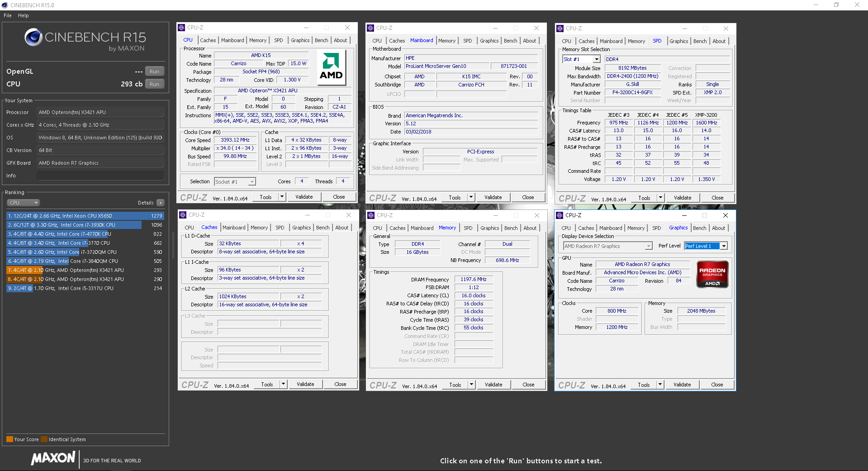Image resolution: width=868 pixels, height=471 pixels.
Task: Expand Tools arrow in Mainboard window
Action: pyautogui.click(x=471, y=197)
